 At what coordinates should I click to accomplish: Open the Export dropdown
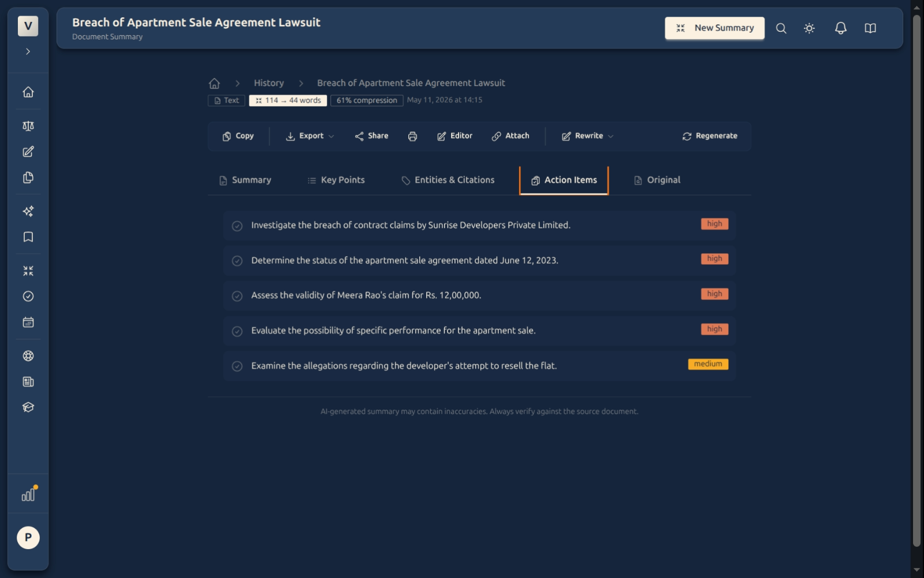coord(310,136)
